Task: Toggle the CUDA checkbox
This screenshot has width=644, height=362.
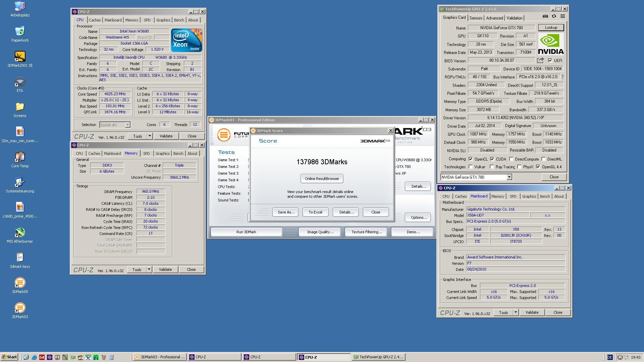Action: pos(492,159)
